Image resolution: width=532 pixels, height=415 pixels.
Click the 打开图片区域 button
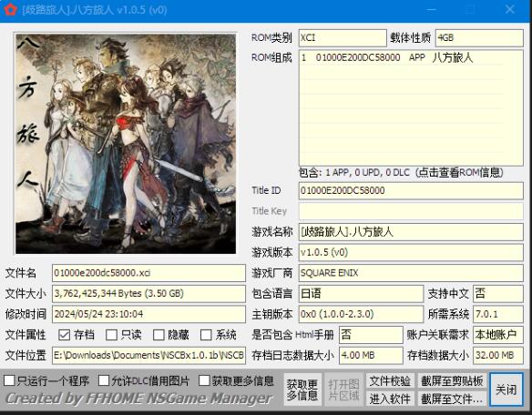(x=343, y=390)
